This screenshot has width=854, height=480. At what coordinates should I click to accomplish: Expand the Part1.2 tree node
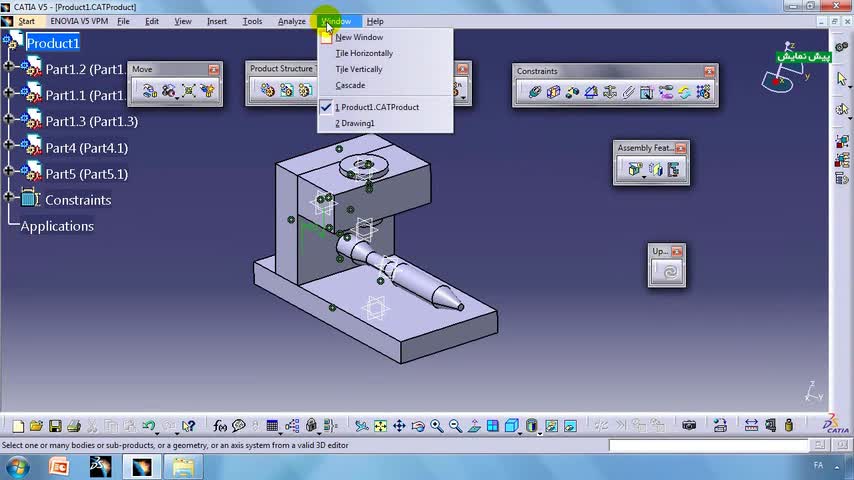8,66
